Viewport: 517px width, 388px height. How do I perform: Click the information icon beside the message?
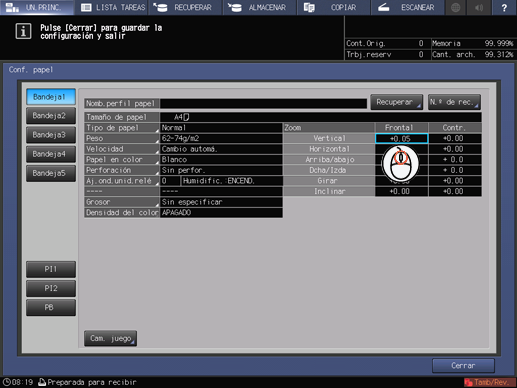pos(23,31)
